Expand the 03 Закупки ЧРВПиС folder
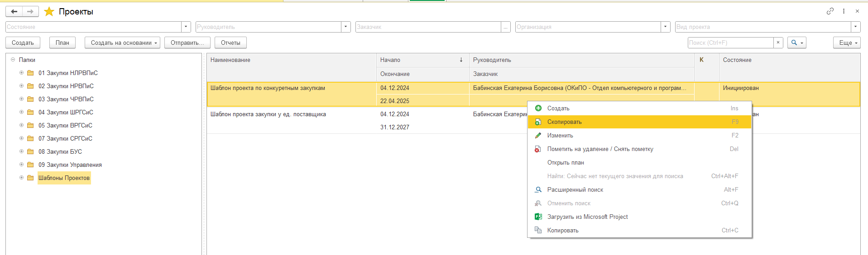This screenshot has width=868, height=255. pyautogui.click(x=21, y=99)
